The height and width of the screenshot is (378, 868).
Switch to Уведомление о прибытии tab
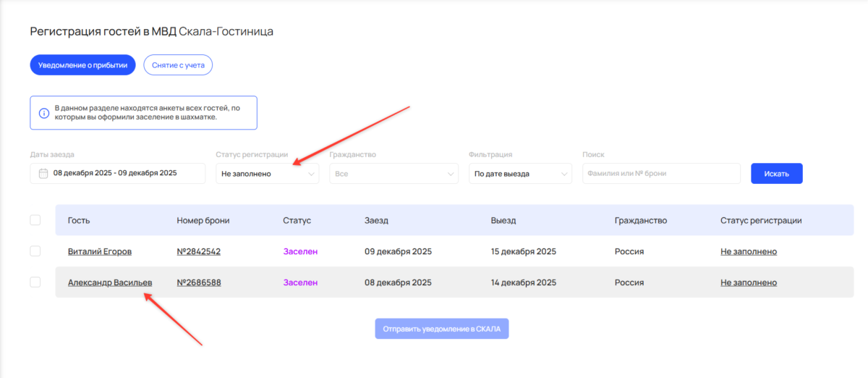(83, 65)
